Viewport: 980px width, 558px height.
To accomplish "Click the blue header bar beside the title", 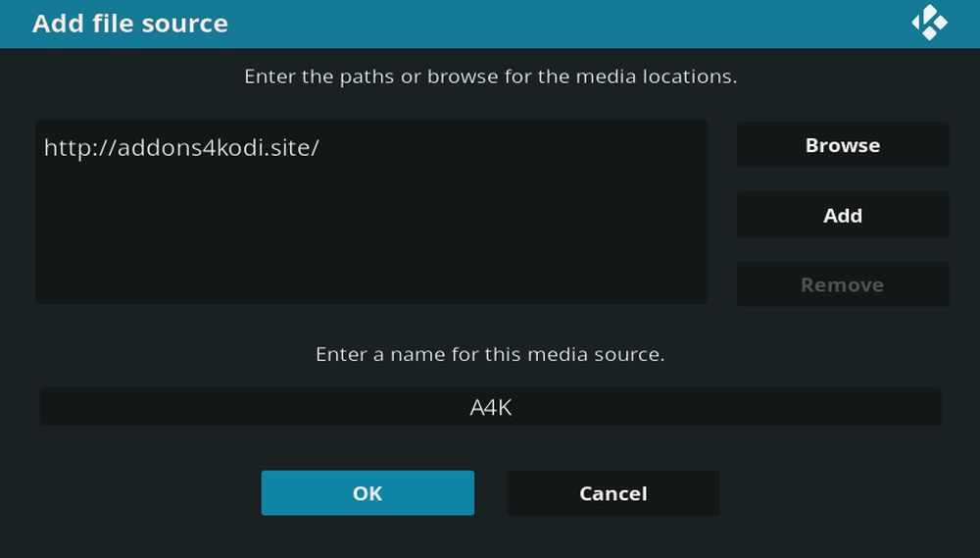I will 563,24.
